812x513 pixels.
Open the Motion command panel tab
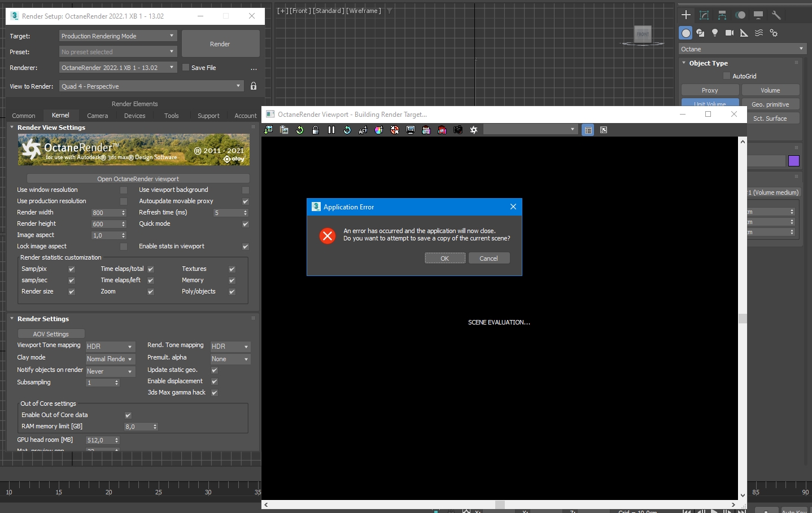coord(740,15)
